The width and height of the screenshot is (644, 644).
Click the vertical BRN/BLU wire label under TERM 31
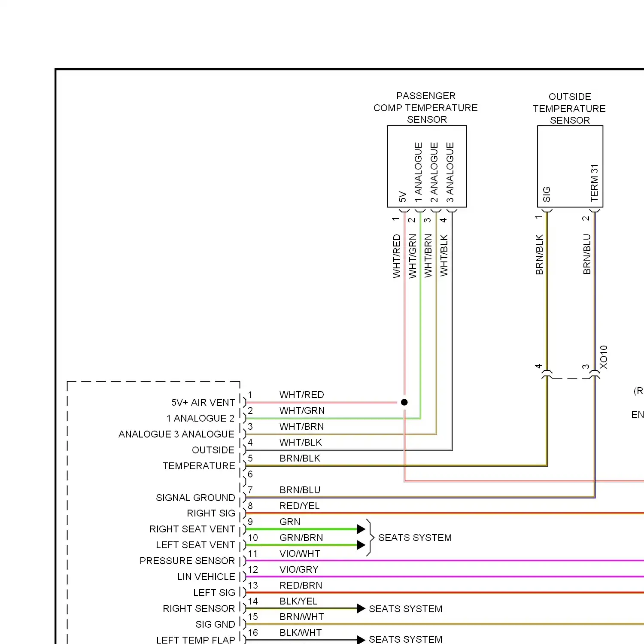click(x=587, y=255)
